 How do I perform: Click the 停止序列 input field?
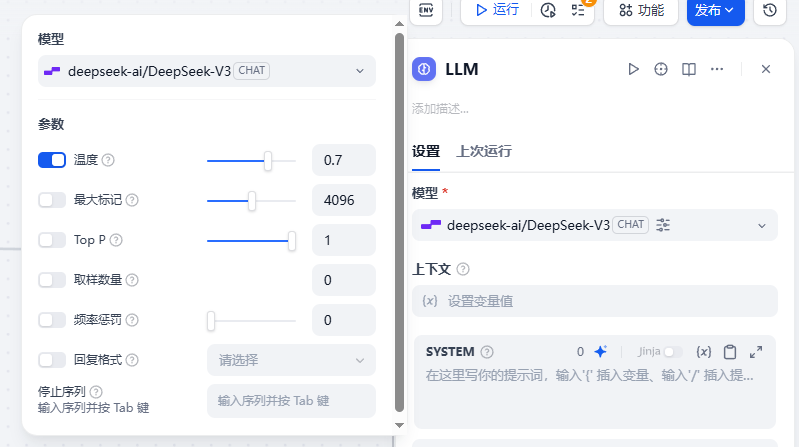point(291,401)
